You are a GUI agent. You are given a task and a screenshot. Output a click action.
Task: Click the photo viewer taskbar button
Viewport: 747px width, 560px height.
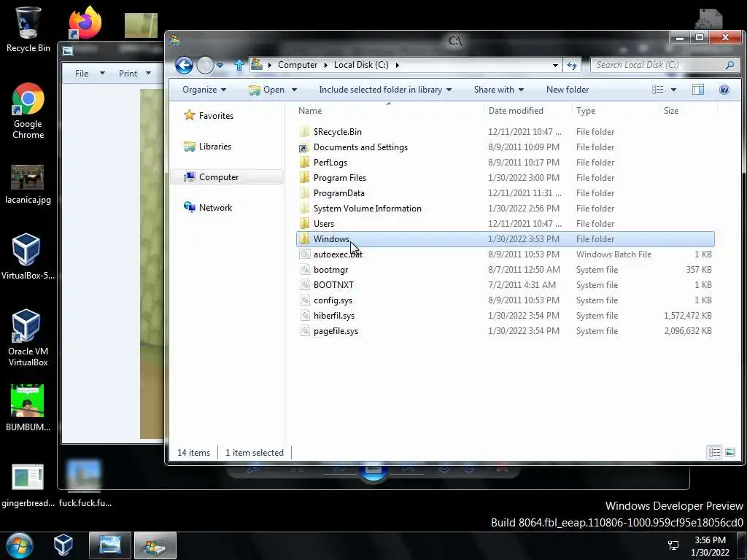click(109, 545)
